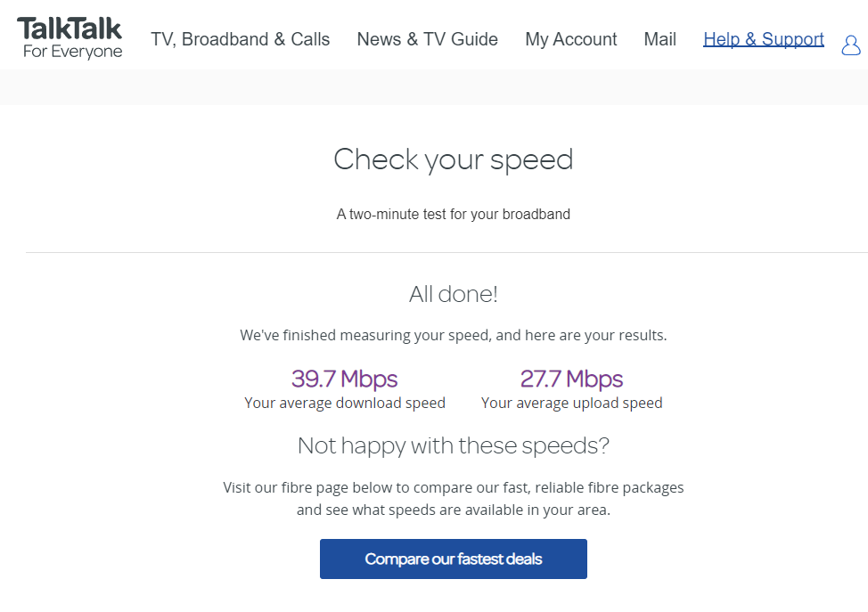Click the 'A two-minute test' subtitle

pos(453,214)
